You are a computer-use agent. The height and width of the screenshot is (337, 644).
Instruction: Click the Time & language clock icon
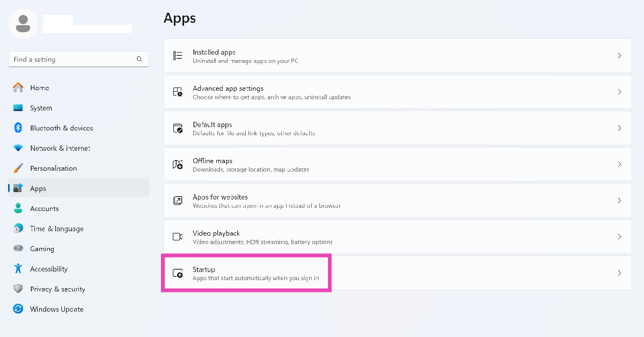[x=18, y=229]
